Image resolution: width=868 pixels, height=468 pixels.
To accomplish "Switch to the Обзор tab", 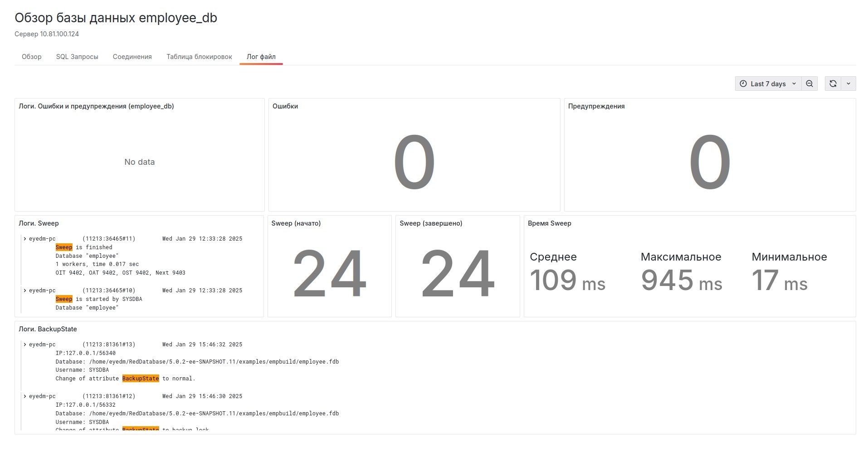I will coord(31,57).
